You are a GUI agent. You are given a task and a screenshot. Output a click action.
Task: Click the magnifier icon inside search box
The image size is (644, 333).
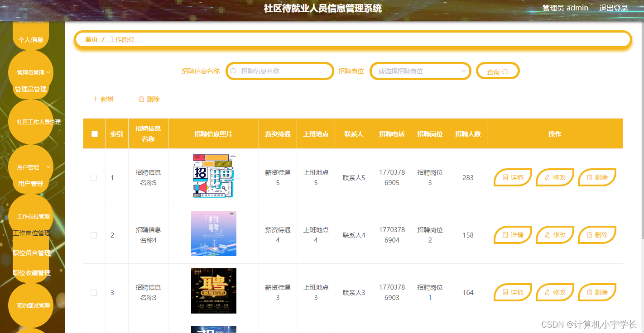pyautogui.click(x=233, y=71)
